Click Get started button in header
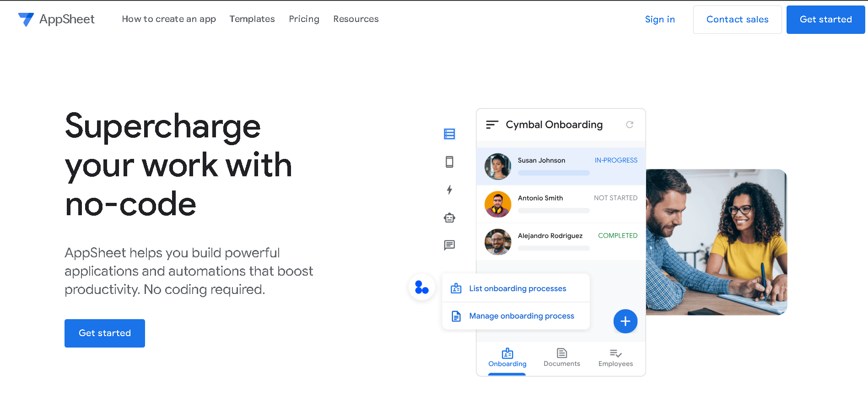Screen dimensions: 868x397 (825, 20)
